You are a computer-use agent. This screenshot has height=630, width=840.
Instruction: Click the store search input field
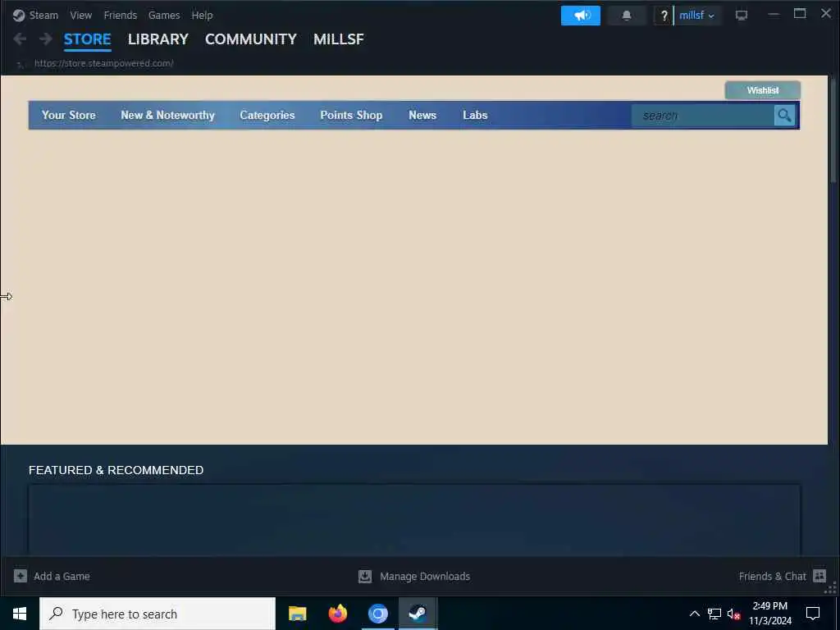(703, 115)
